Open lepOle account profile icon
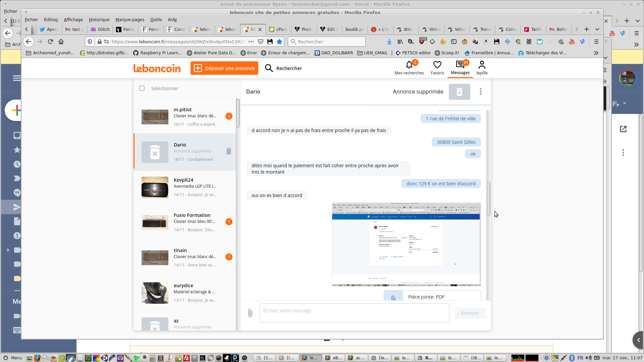This screenshot has width=644, height=362. pos(482,65)
